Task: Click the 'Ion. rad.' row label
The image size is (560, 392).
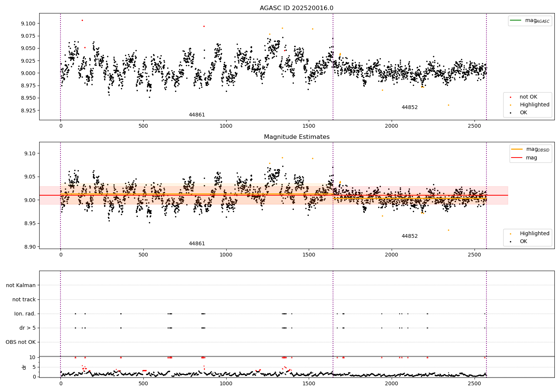Action: click(25, 314)
